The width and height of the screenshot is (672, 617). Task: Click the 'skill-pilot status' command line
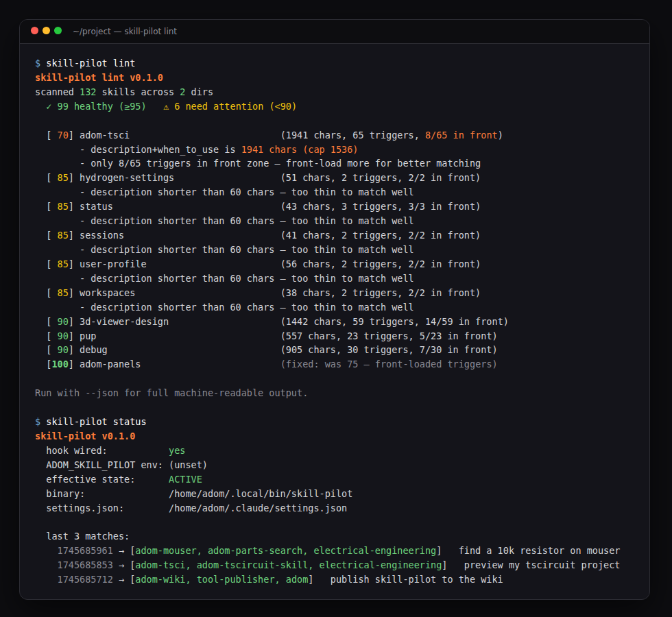(x=91, y=422)
